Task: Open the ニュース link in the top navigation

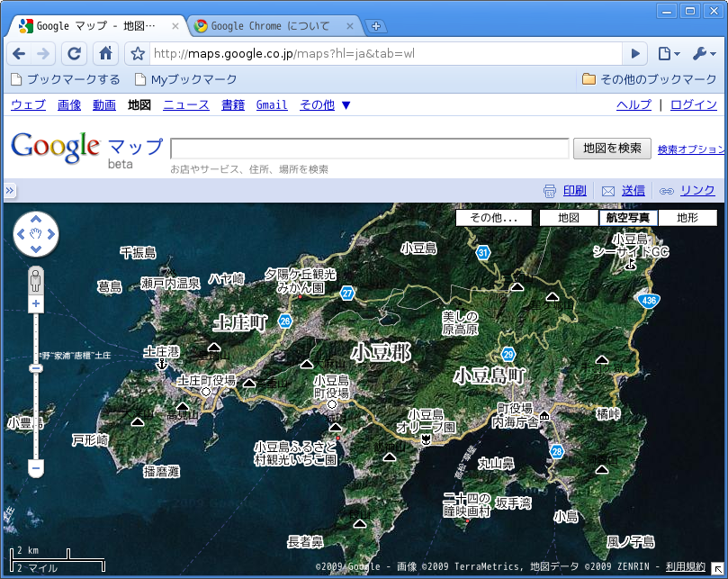Action: click(185, 104)
